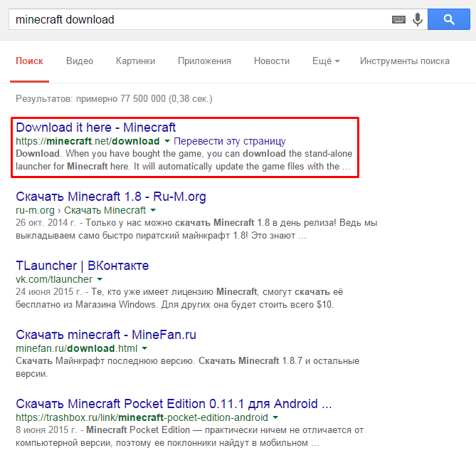Click 'Перевести эту страницу' link
This screenshot has width=476, height=453.
(x=230, y=141)
